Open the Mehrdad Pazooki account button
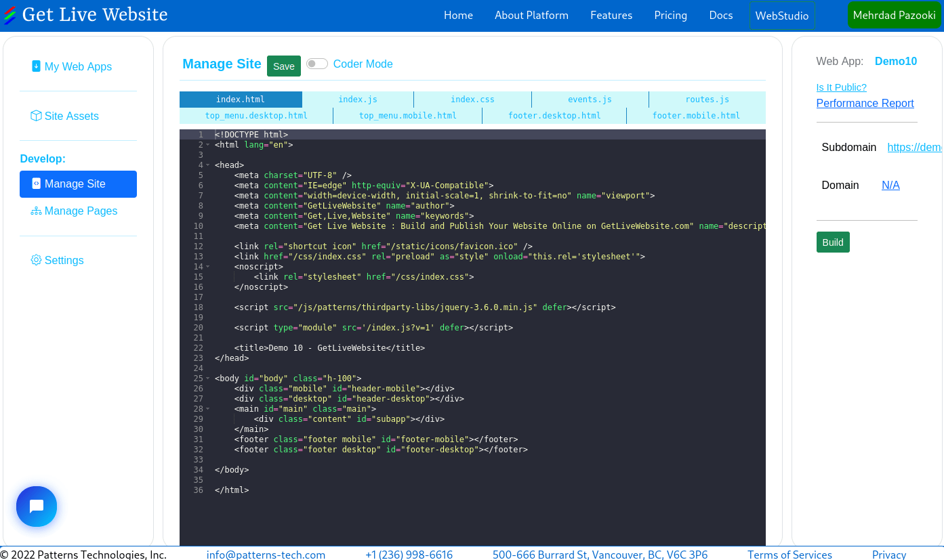944x560 pixels. click(895, 15)
